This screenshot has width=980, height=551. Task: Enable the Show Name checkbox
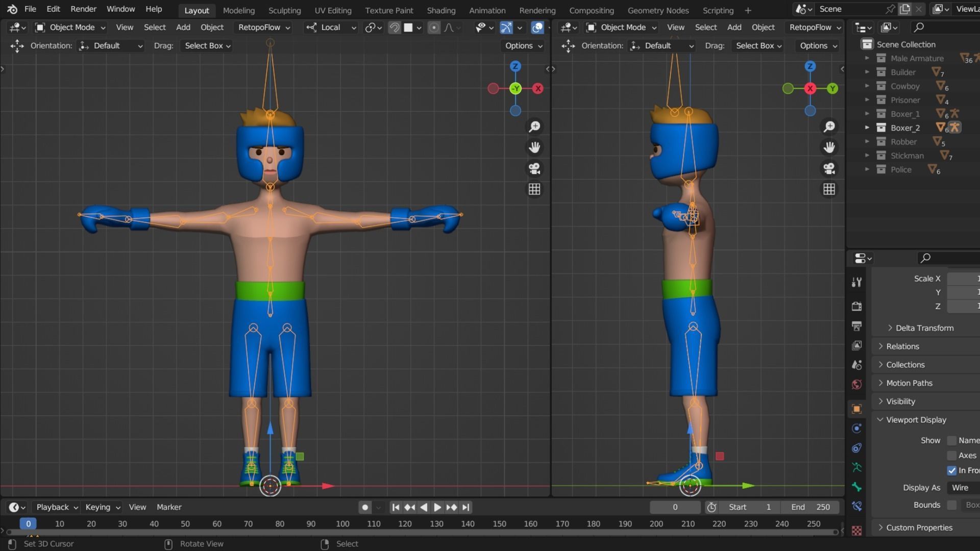click(x=951, y=441)
